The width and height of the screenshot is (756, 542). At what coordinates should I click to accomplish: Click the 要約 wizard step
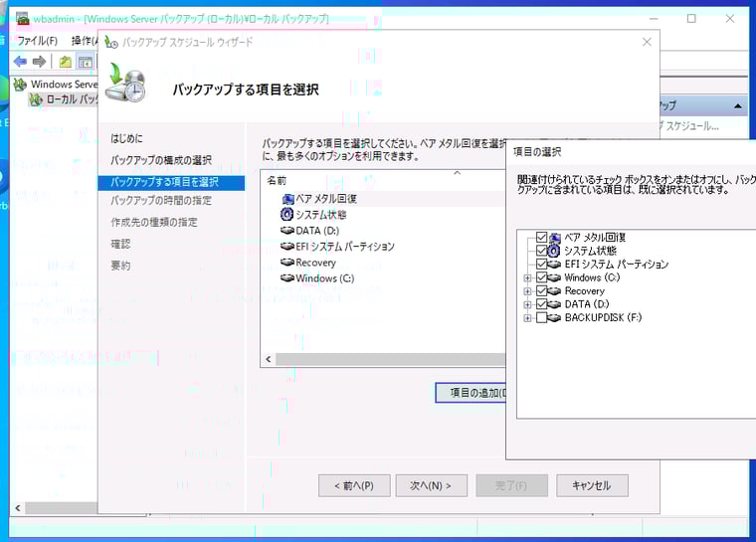(120, 266)
